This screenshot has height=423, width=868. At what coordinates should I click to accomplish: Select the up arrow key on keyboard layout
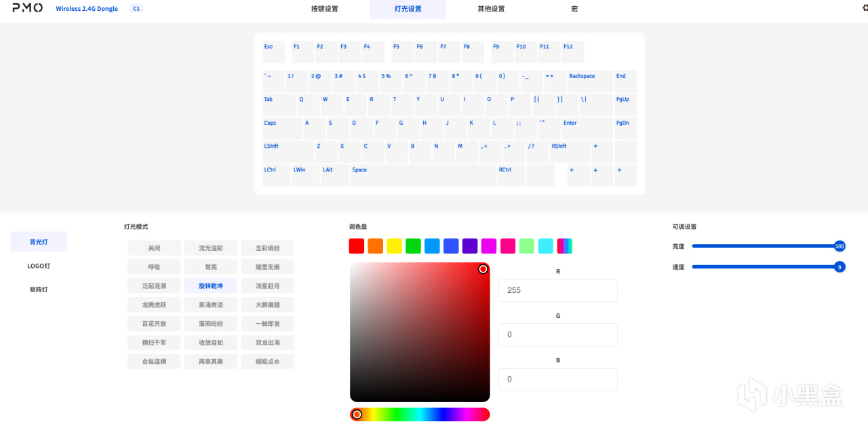[x=602, y=152]
